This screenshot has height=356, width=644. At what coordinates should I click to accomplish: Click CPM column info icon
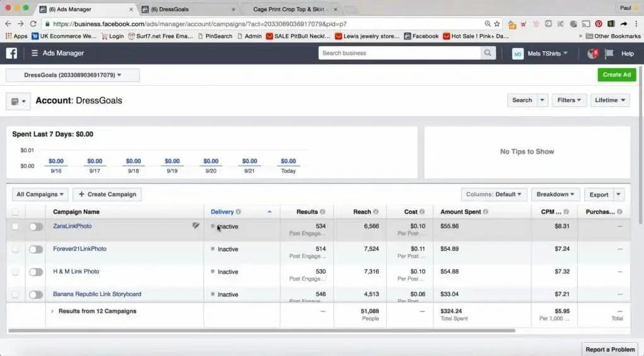pos(566,212)
